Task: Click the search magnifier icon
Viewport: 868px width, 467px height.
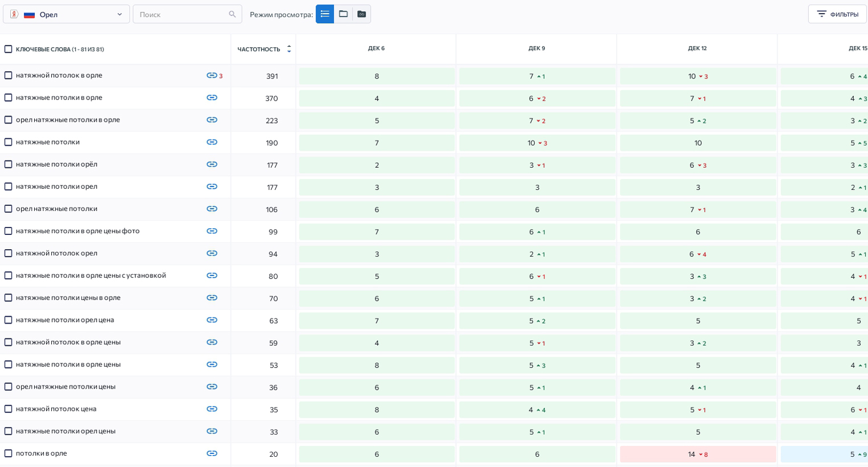Action: pos(232,14)
